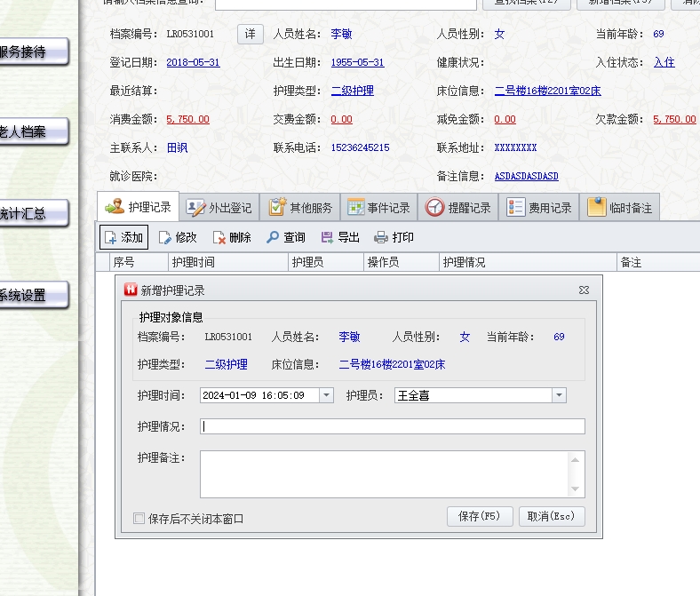Enable 保存后不关闭本窗口 checkbox
The height and width of the screenshot is (596, 700).
(x=139, y=519)
